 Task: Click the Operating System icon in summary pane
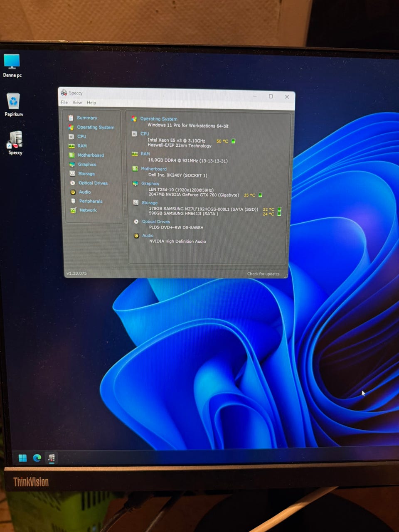134,119
